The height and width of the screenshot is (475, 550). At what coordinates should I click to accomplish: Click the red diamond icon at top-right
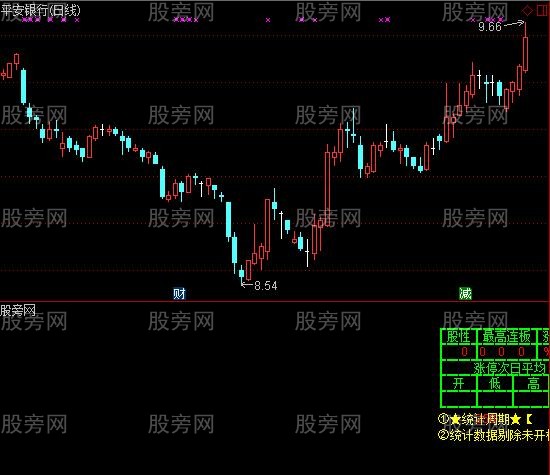(x=527, y=11)
